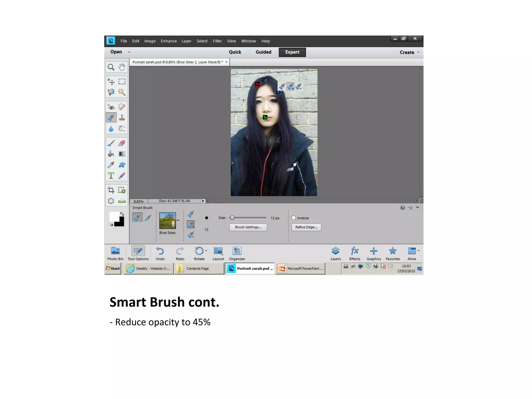Select the Red Eye Removal tool

point(111,107)
